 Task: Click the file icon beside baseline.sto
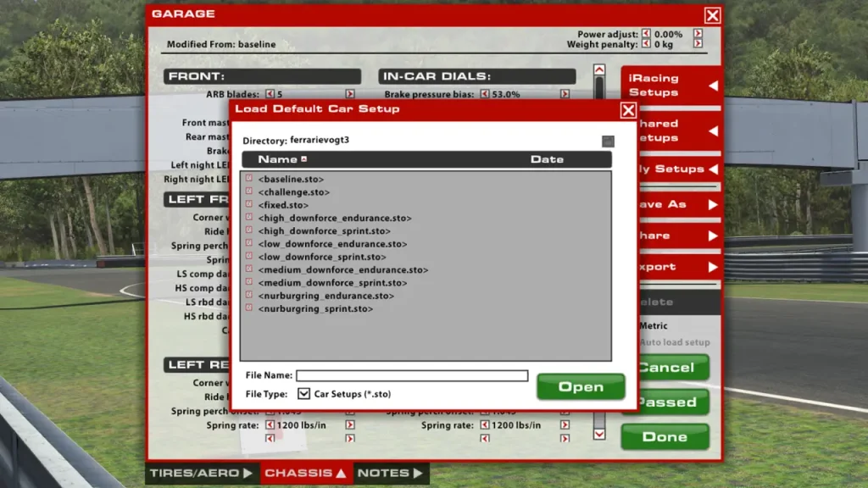(248, 179)
